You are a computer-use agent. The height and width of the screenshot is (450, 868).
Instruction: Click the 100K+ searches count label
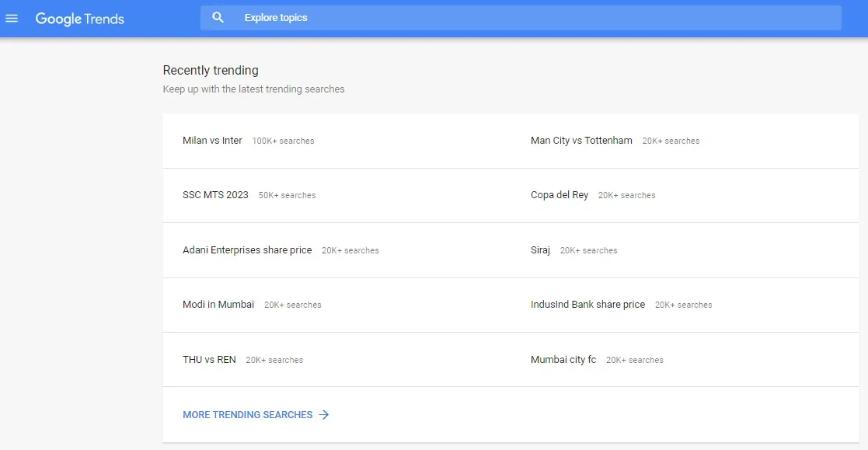[283, 141]
